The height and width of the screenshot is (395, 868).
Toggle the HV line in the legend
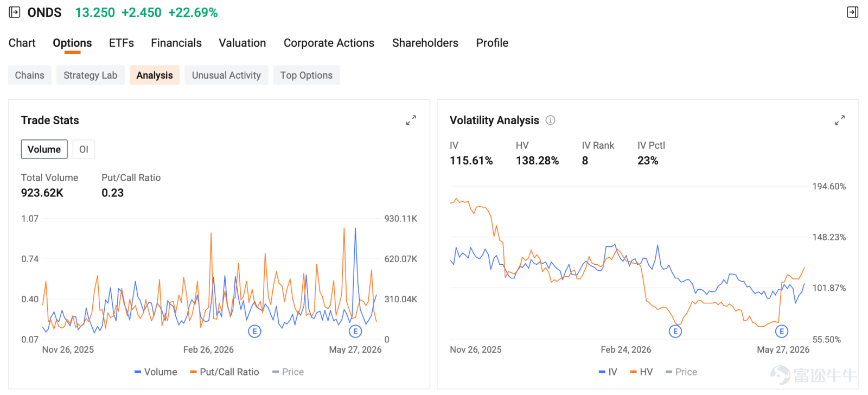point(641,372)
